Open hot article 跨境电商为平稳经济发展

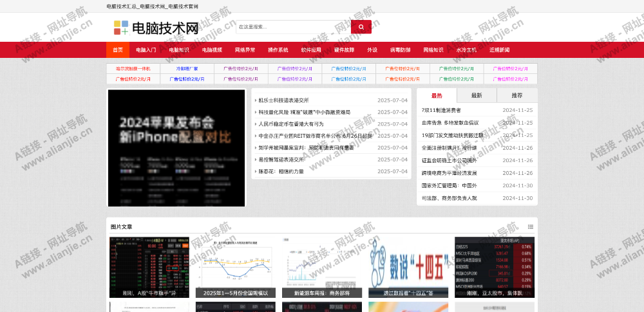pyautogui.click(x=449, y=173)
